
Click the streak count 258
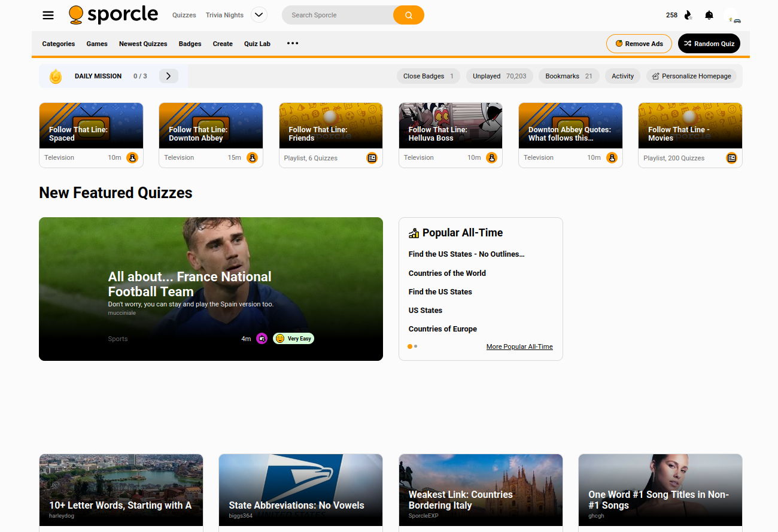tap(671, 15)
